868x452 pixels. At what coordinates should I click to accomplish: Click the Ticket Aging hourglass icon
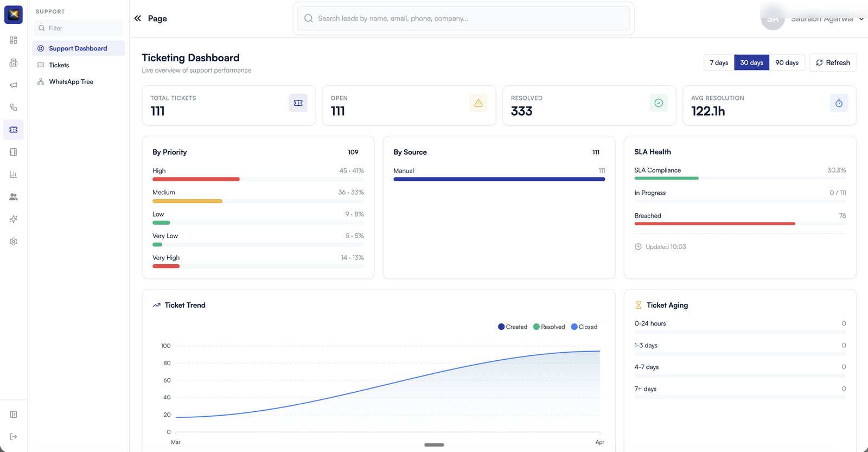(639, 305)
